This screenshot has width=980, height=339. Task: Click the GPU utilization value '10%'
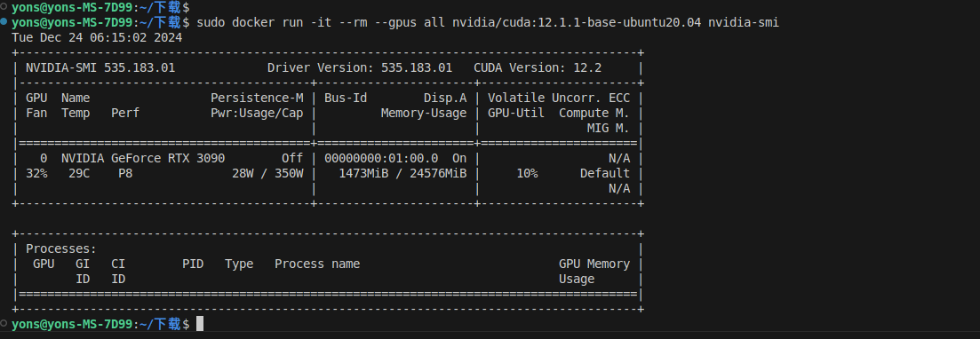pyautogui.click(x=527, y=173)
